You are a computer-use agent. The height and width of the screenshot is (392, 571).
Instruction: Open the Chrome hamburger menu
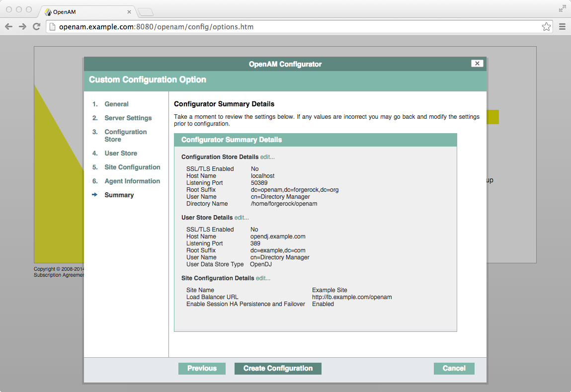tap(562, 26)
